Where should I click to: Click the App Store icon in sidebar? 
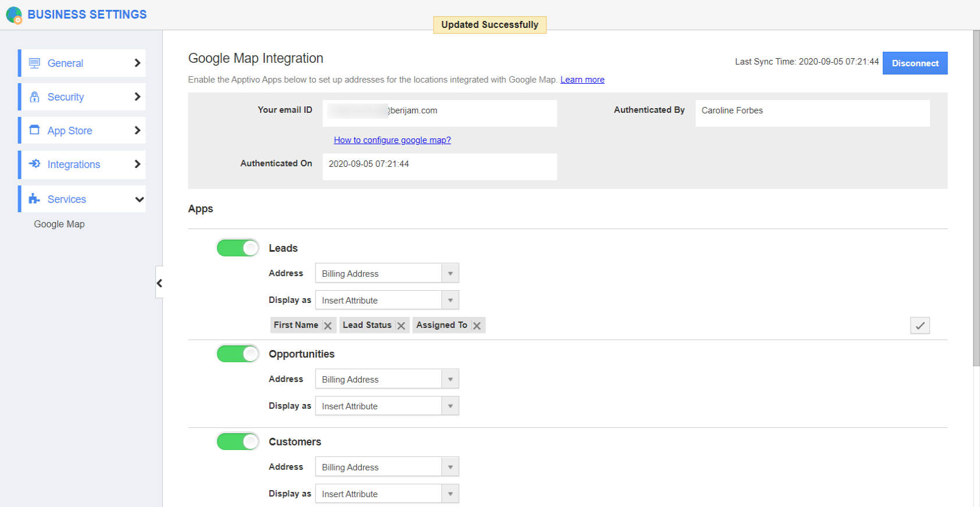coord(35,130)
